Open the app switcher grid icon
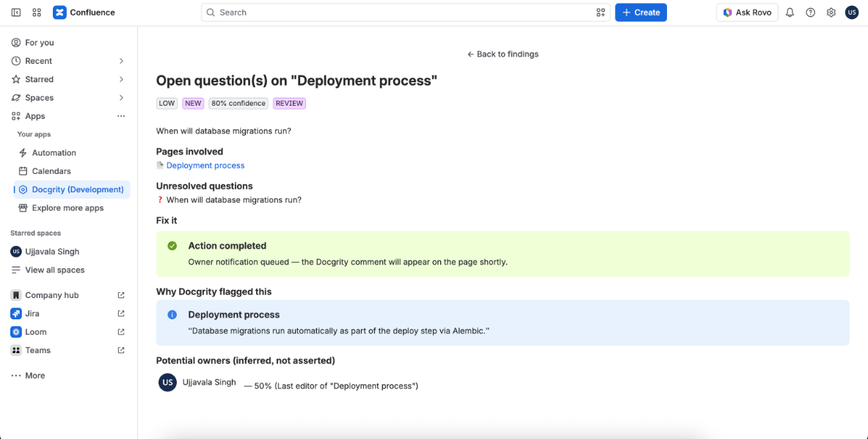The image size is (868, 439). (37, 12)
